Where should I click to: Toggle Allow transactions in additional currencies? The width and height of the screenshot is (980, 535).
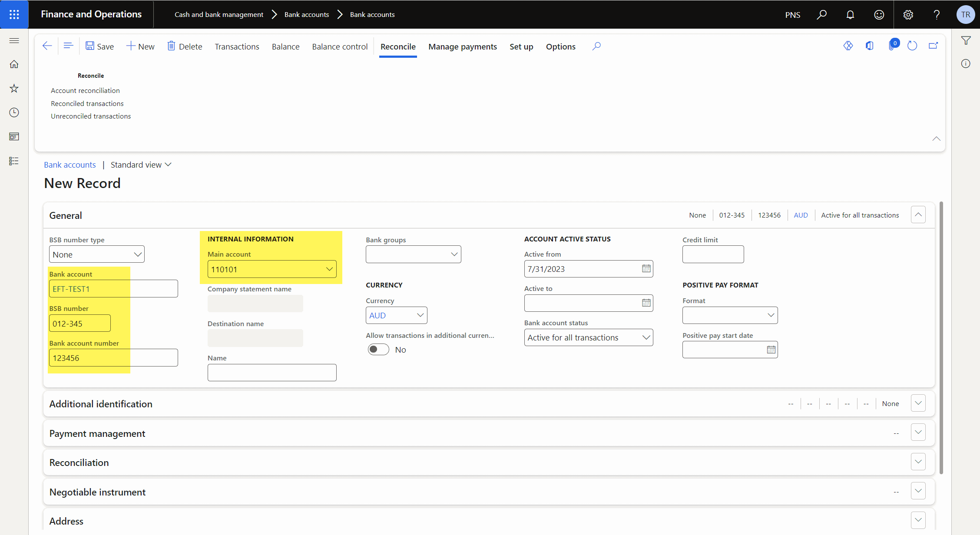click(378, 350)
